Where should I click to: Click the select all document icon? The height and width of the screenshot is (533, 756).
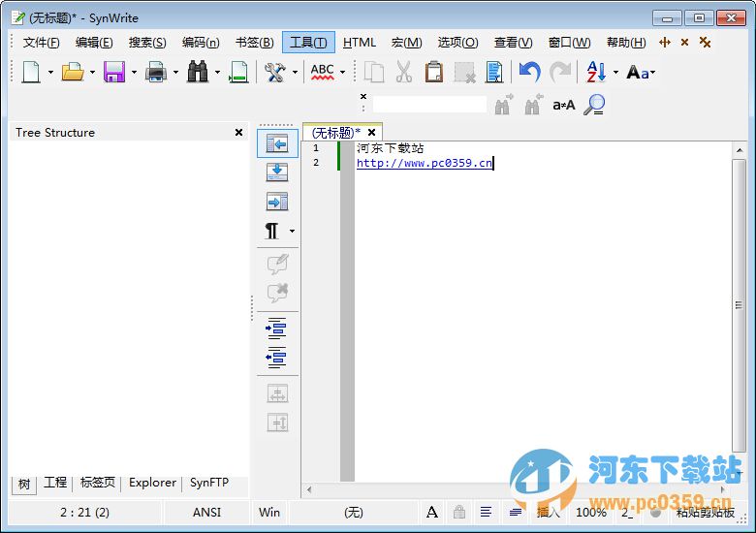(494, 73)
